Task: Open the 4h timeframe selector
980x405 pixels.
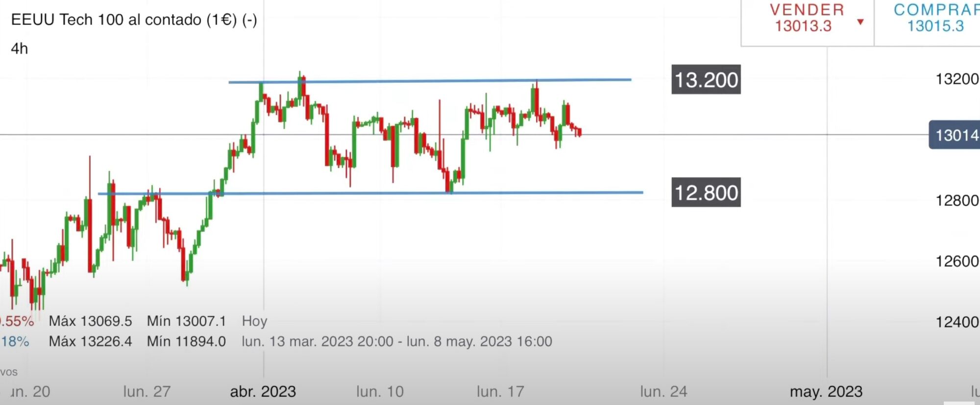Action: (20, 49)
